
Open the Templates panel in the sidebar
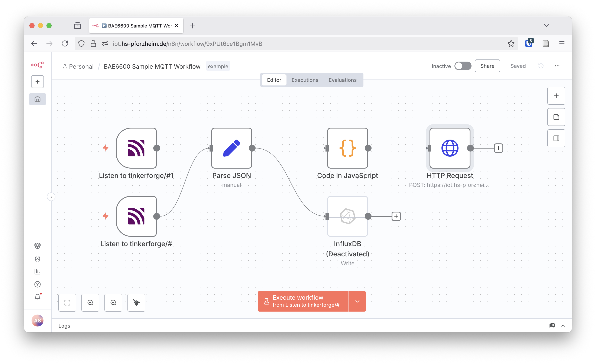[38, 246]
